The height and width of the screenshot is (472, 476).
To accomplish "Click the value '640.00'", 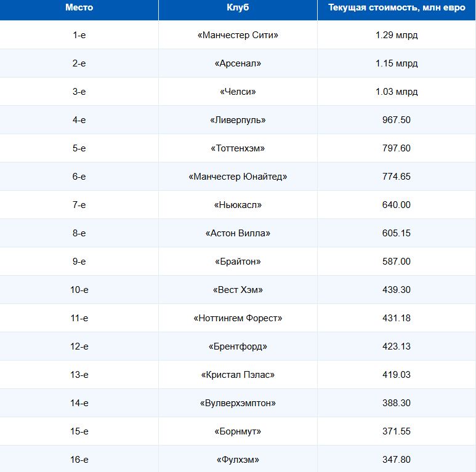I will (x=396, y=205).
